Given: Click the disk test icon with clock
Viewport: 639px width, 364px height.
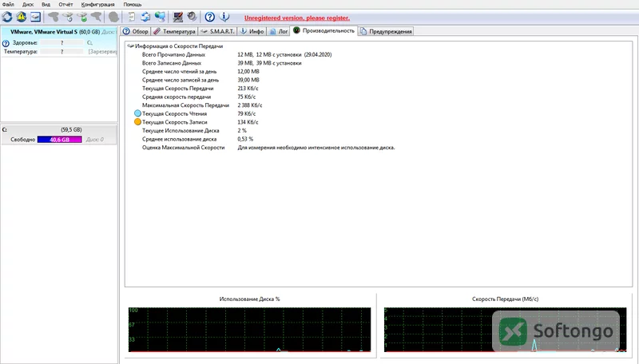Looking at the screenshot, I should tap(68, 17).
